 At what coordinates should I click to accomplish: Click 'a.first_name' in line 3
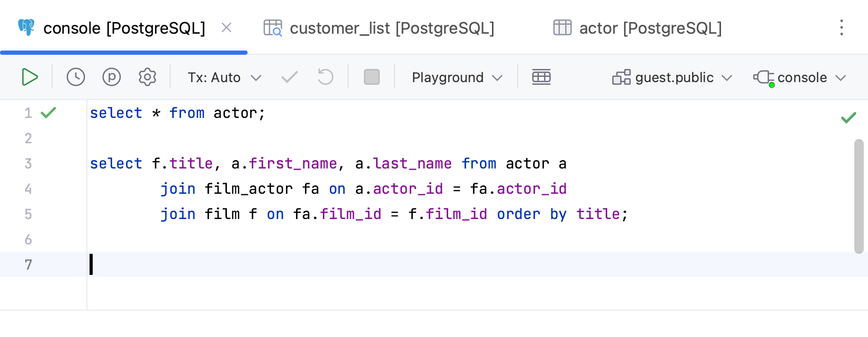pos(284,164)
